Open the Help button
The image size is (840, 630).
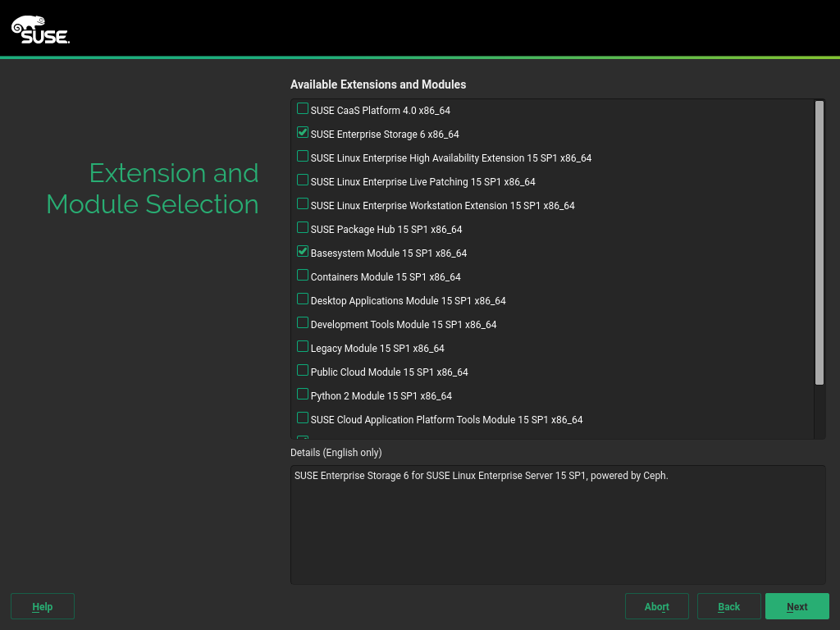[43, 606]
